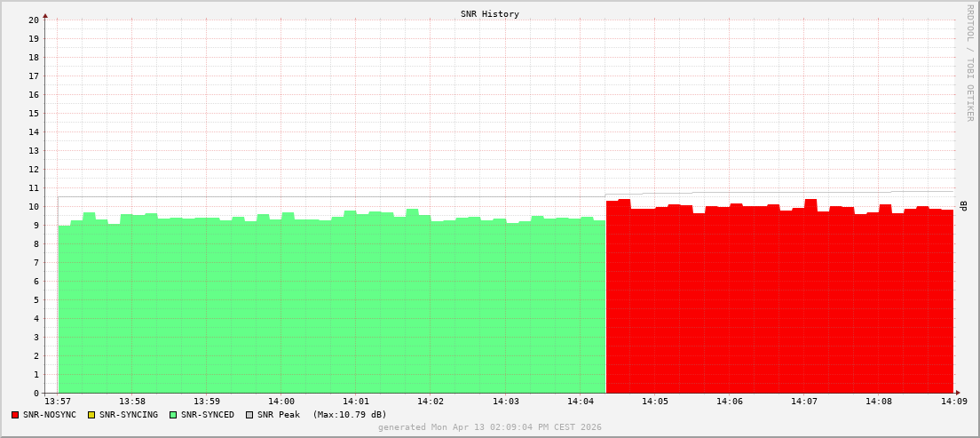
Task: Select the 14:05 time axis label
Action: (x=654, y=402)
